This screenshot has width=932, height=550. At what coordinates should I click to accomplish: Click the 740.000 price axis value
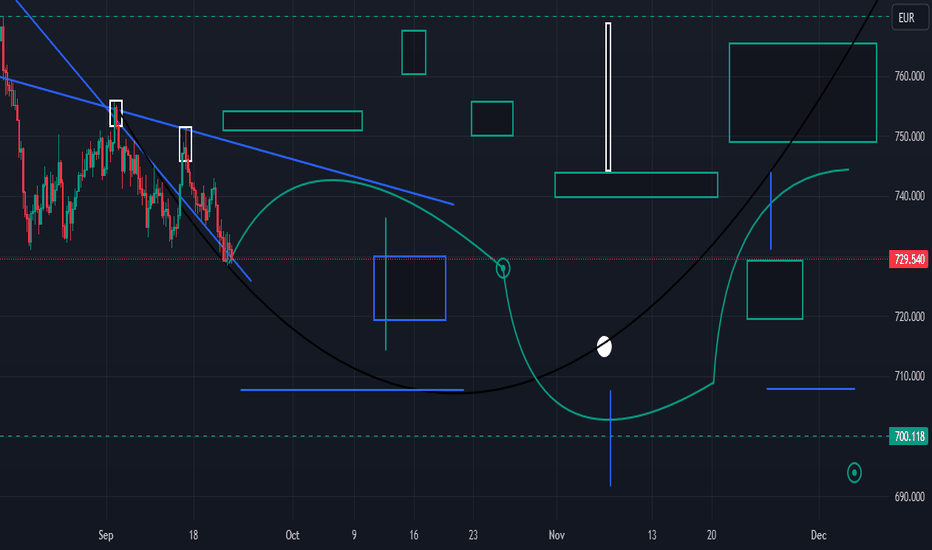(x=909, y=196)
